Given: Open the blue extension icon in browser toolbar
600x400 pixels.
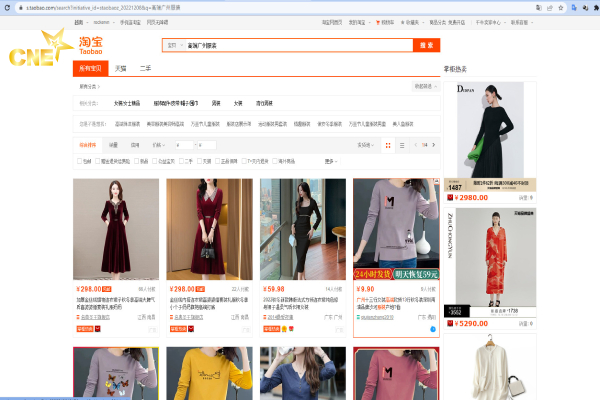Looking at the screenshot, I should [x=574, y=8].
